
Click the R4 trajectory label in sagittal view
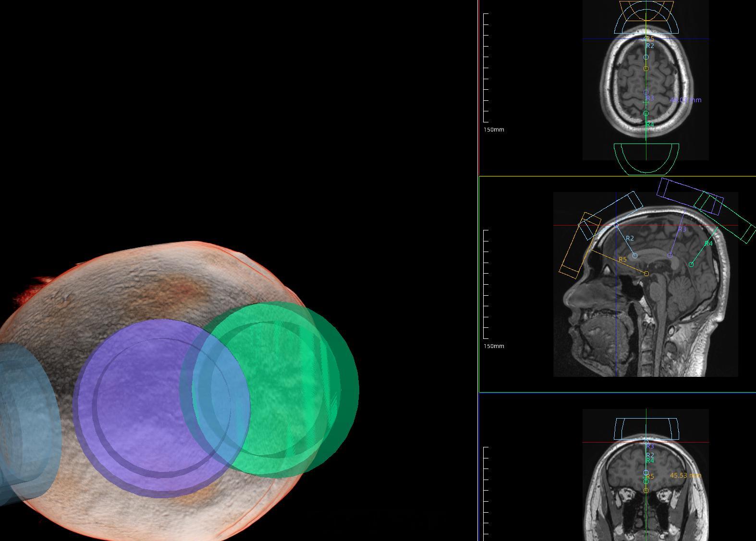click(x=708, y=243)
